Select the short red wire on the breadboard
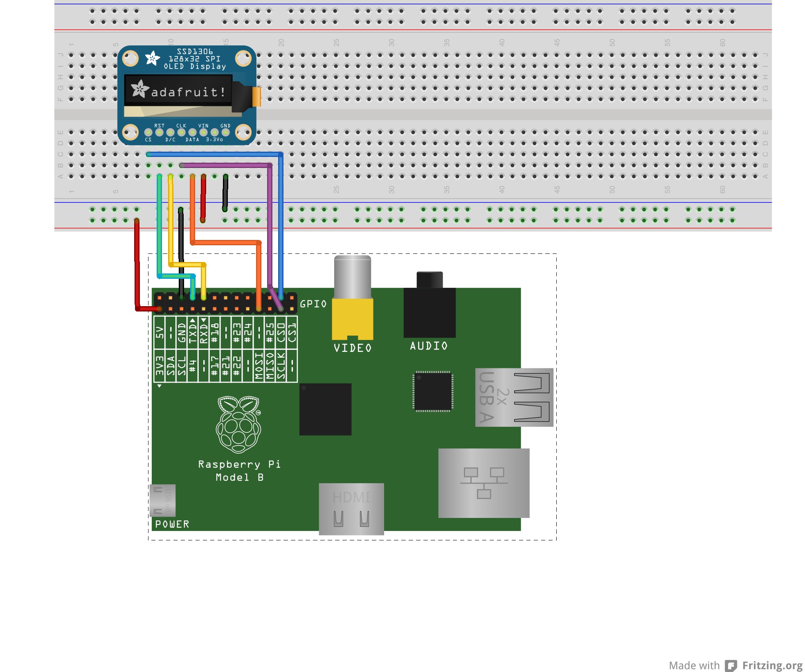This screenshot has width=805, height=672. coord(203,198)
